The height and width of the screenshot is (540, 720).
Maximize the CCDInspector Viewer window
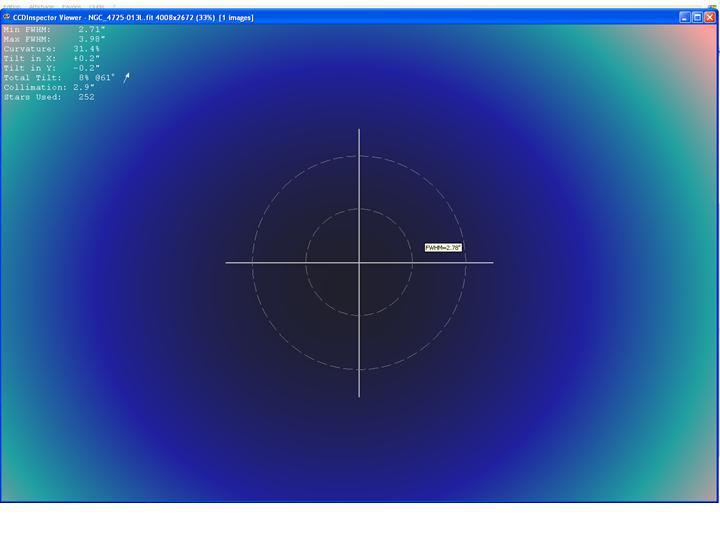pos(697,17)
